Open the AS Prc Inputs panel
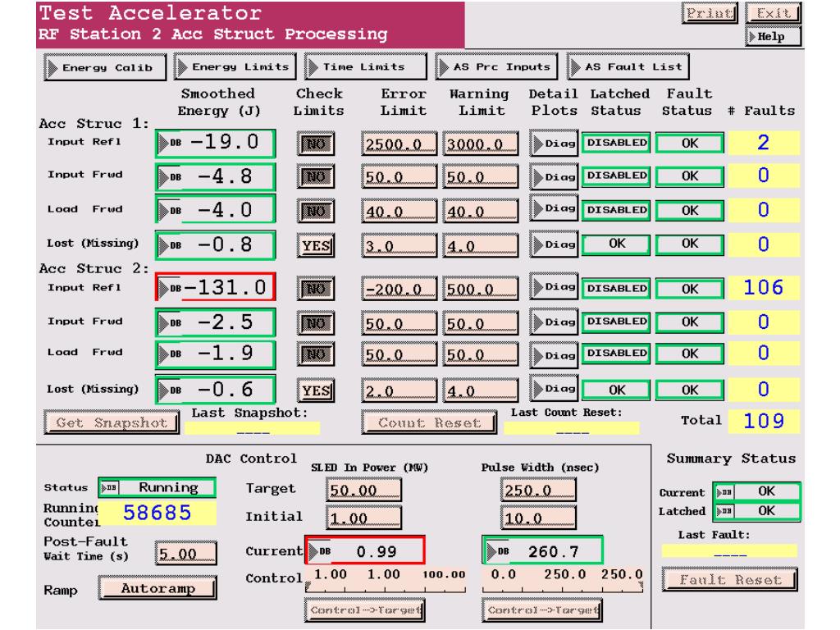 (x=496, y=67)
